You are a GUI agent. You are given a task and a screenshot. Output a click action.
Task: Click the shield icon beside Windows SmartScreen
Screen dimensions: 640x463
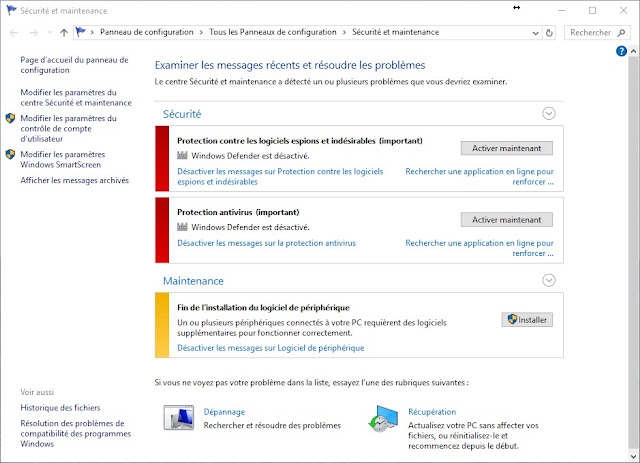tap(10, 154)
